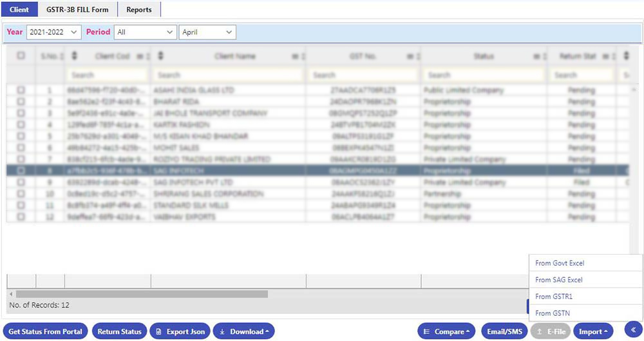Image resolution: width=644 pixels, height=341 pixels.
Task: Open the Year 2021-2022 dropdown
Action: click(53, 32)
